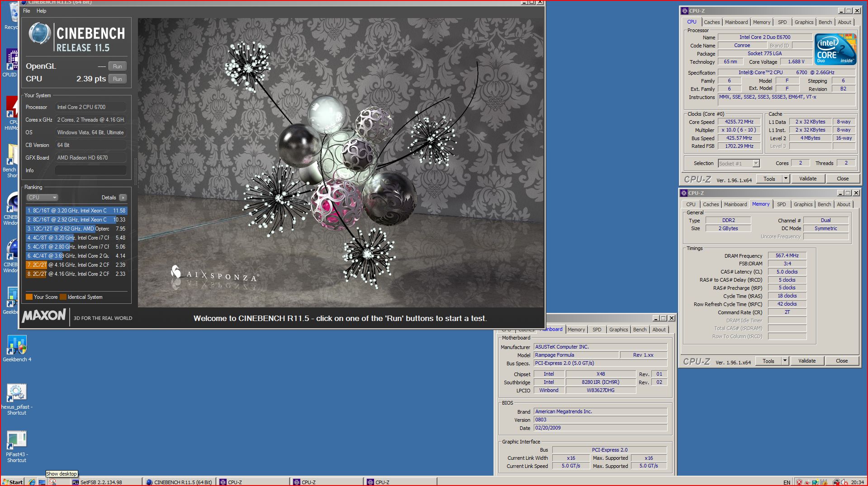Click Tools button in Memory CPU-Z window
The width and height of the screenshot is (868, 486).
click(768, 361)
